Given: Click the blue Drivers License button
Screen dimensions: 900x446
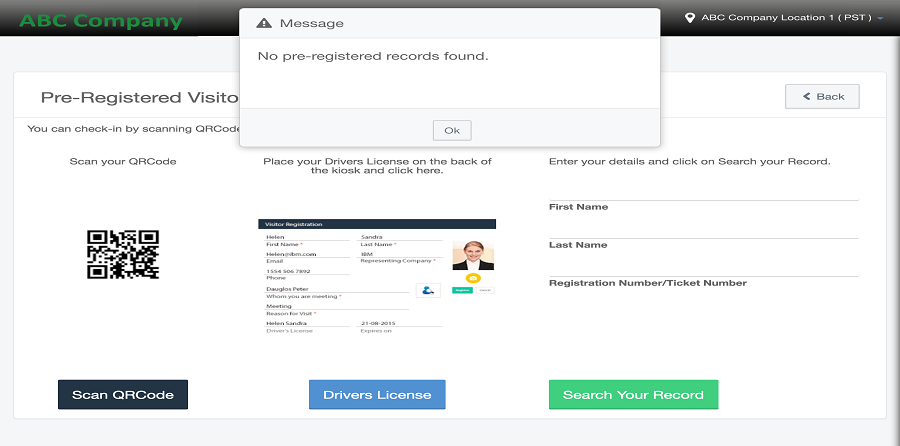Looking at the screenshot, I should tap(377, 394).
